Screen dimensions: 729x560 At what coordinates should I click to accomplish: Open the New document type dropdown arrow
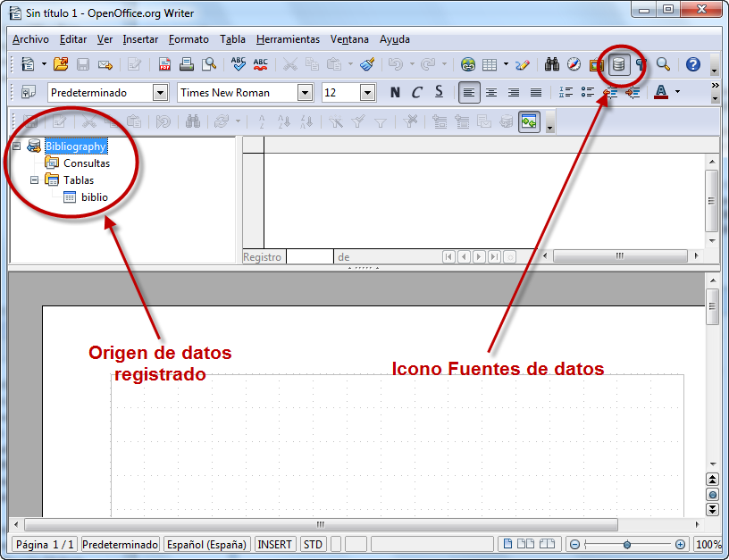(x=44, y=64)
